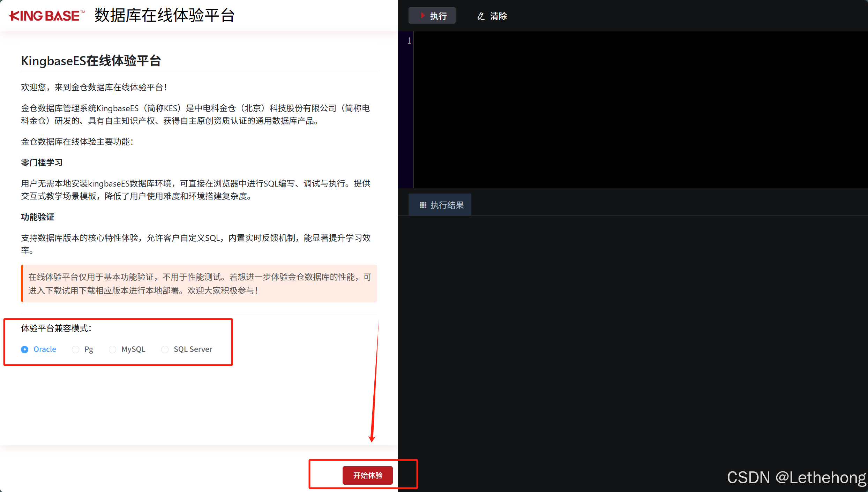The width and height of the screenshot is (868, 492).
Task: Click the 数据库在线体验平台 header title
Action: coord(164,16)
